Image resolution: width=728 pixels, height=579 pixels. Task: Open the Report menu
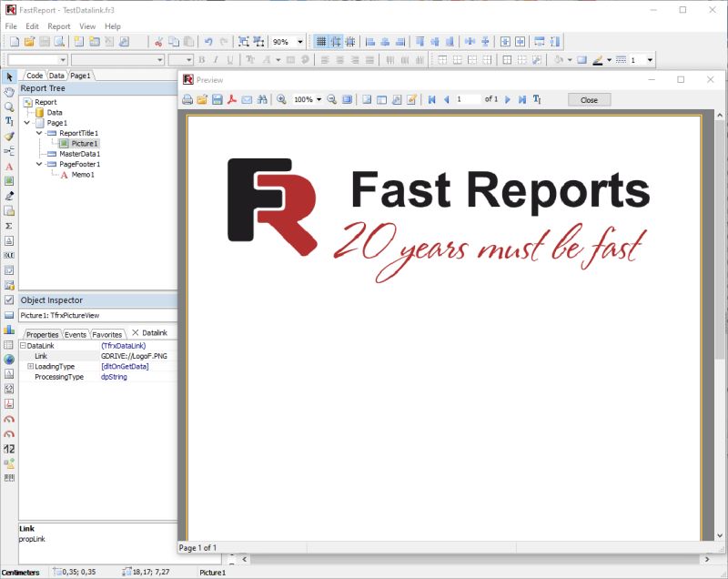click(x=58, y=25)
